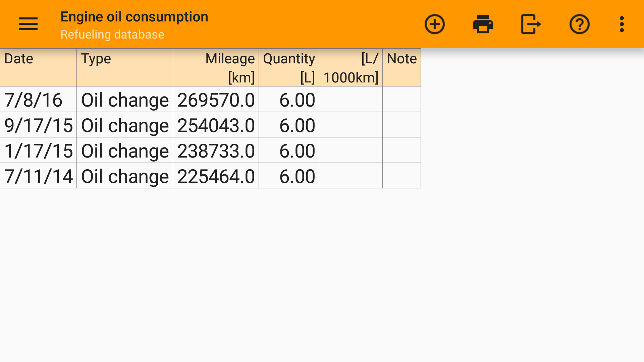Tap the Date column header
644x362 pixels.
(38, 67)
